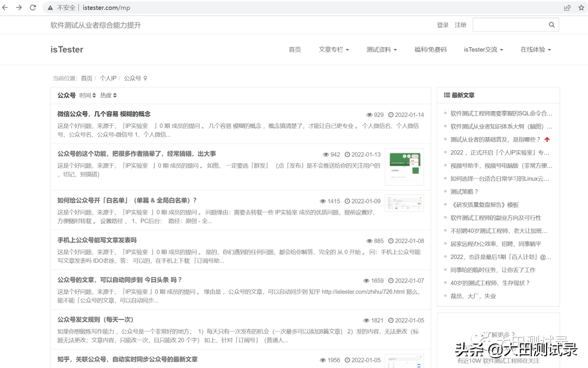Sort articles by 时间
Screen dimensions: 588x368
pyautogui.click(x=87, y=96)
